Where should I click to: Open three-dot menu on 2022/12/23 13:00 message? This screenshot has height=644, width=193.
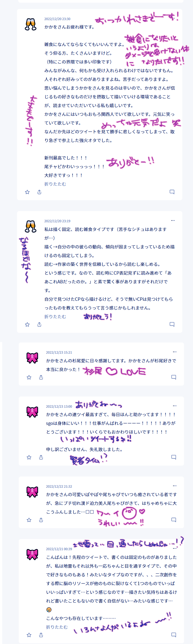(x=175, y=406)
